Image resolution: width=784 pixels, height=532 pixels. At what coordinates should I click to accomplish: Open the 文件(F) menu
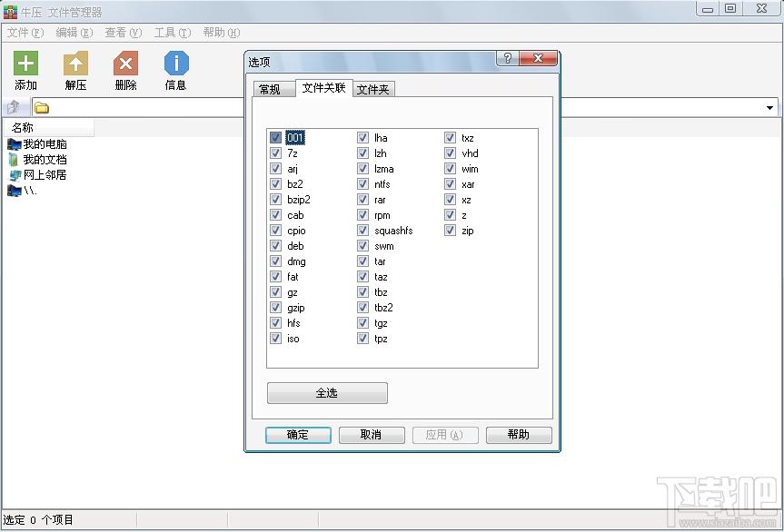click(x=25, y=33)
